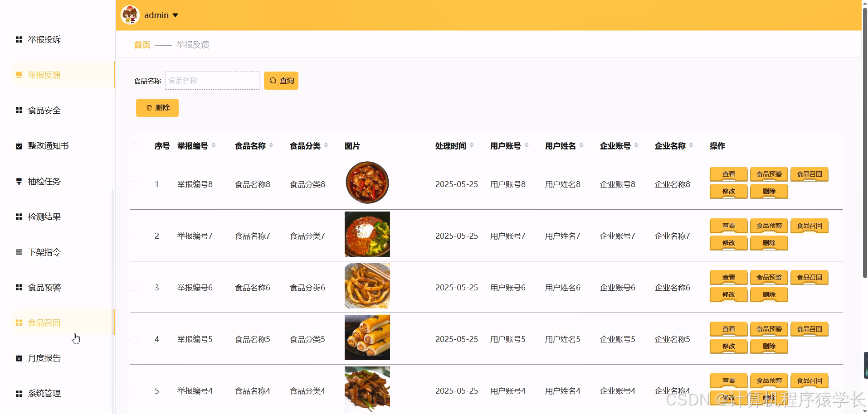Select the 抽检任务 sidebar icon
The width and height of the screenshot is (868, 414).
pyautogui.click(x=19, y=181)
